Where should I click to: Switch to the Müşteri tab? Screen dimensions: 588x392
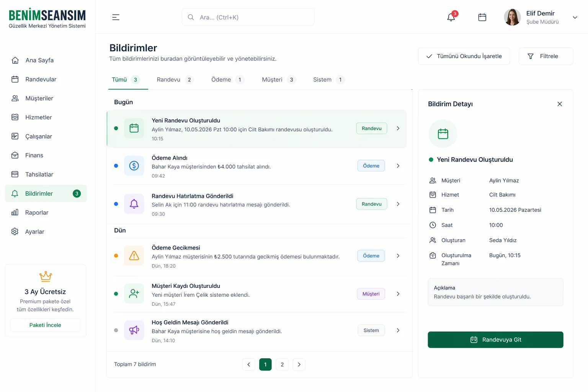279,80
